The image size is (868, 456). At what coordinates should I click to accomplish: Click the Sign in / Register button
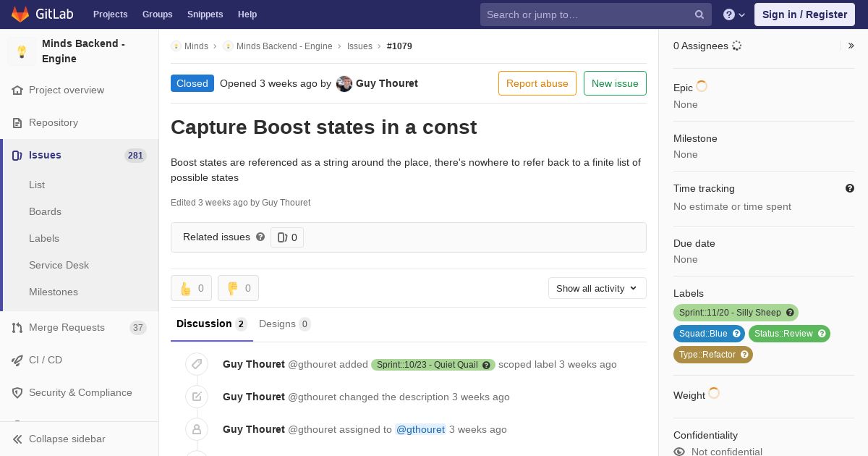pos(804,14)
